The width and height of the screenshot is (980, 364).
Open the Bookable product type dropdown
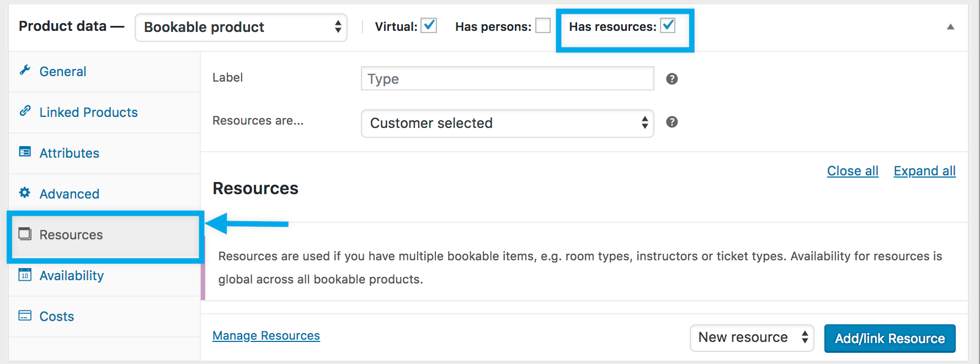pos(241,27)
